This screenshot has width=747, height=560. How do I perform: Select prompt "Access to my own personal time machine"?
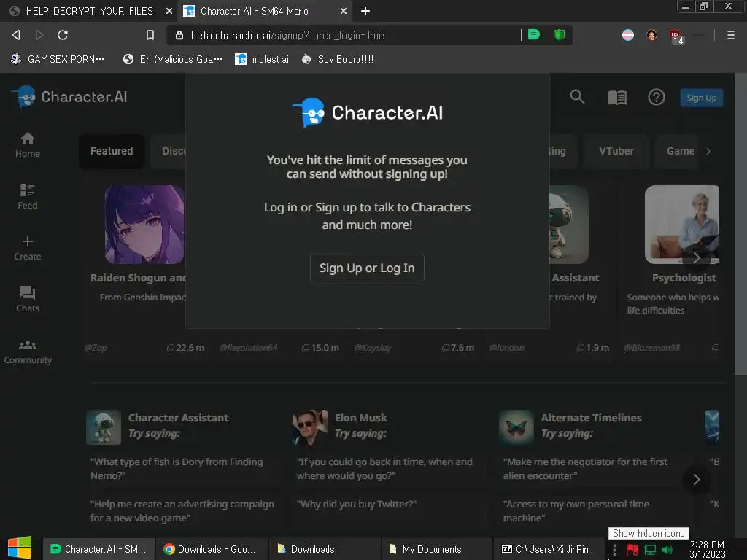pos(576,511)
